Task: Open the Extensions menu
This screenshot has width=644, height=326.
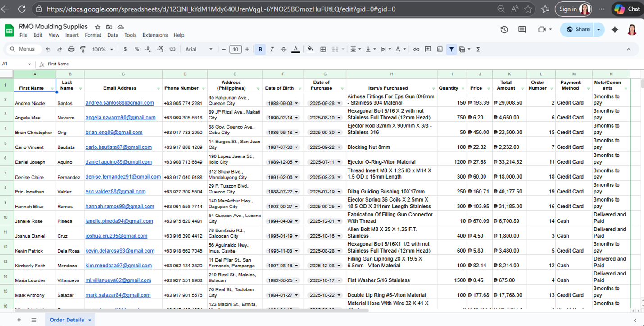Action: pos(155,35)
